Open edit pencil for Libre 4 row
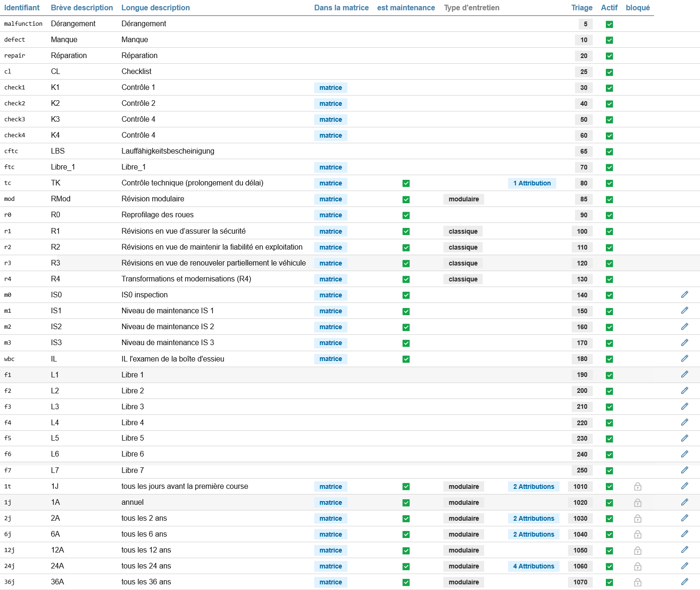The image size is (700, 590). (685, 422)
